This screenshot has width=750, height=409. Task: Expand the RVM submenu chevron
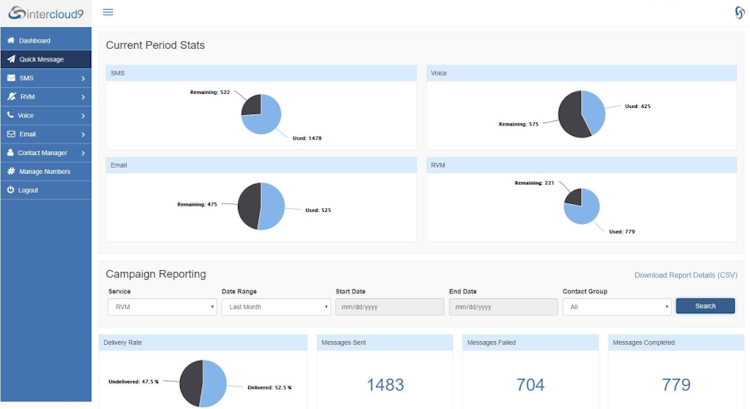click(83, 97)
